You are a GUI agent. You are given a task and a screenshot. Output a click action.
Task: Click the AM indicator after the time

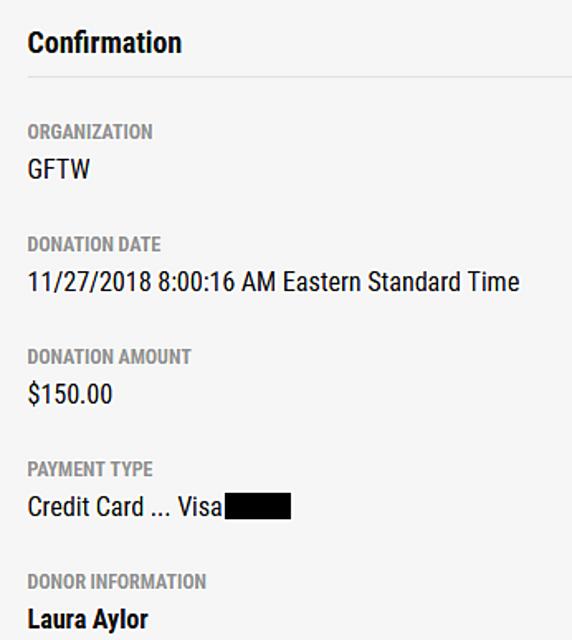[258, 282]
